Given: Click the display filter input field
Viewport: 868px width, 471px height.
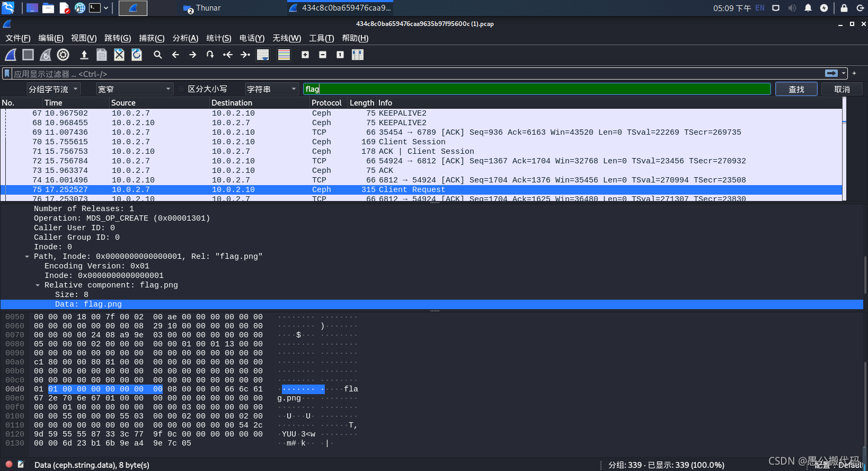Looking at the screenshot, I should 418,74.
